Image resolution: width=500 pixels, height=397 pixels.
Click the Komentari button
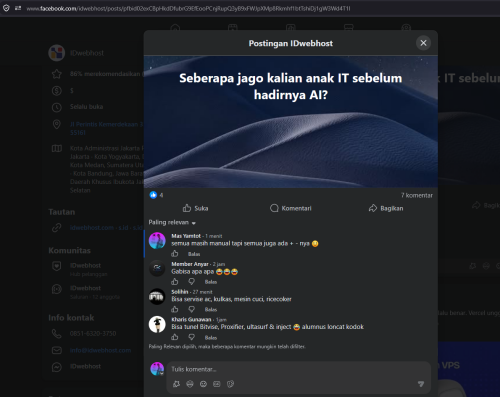291,208
